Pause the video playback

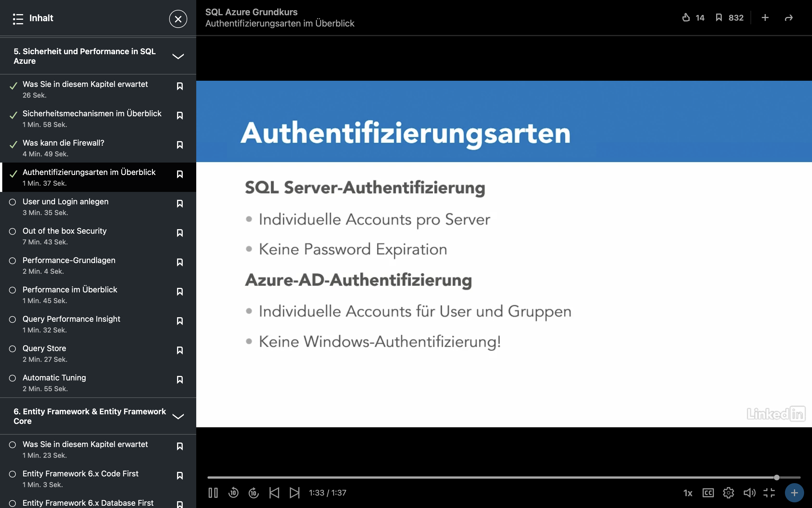(x=213, y=493)
